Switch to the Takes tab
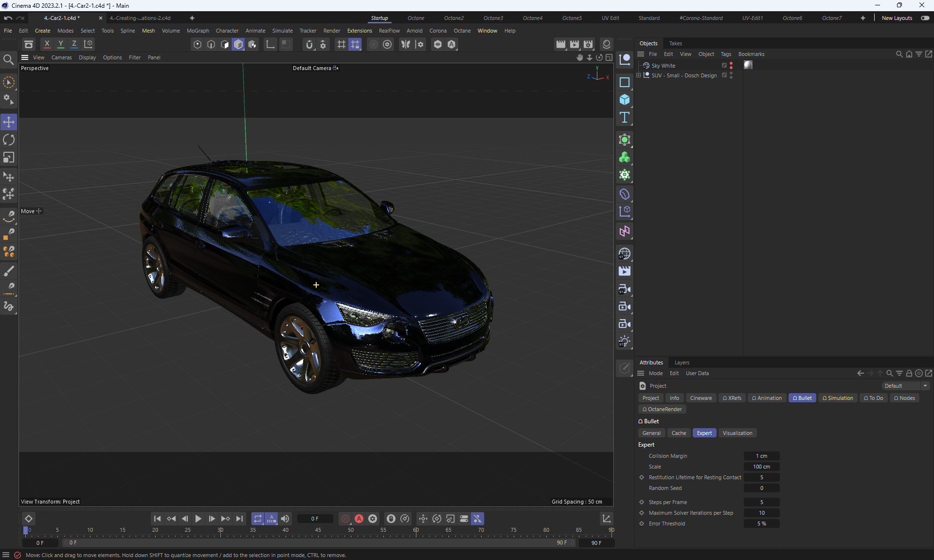The image size is (934, 560). [x=675, y=43]
